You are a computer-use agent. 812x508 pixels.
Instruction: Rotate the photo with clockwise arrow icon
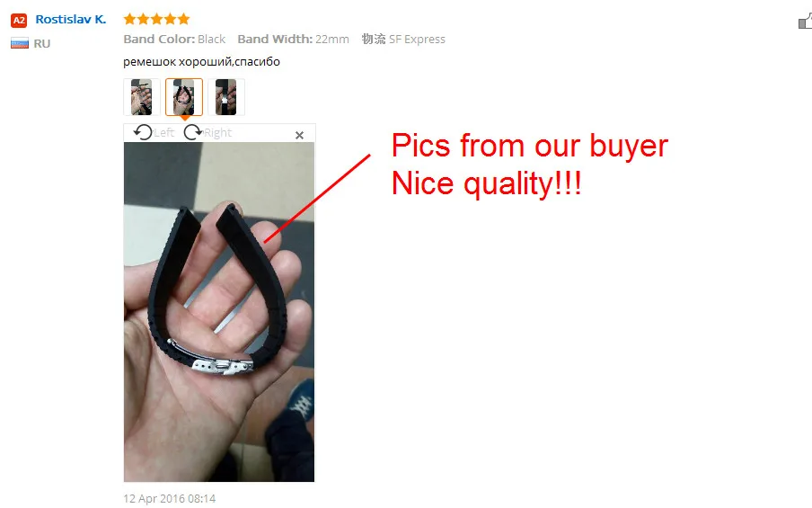(x=193, y=132)
